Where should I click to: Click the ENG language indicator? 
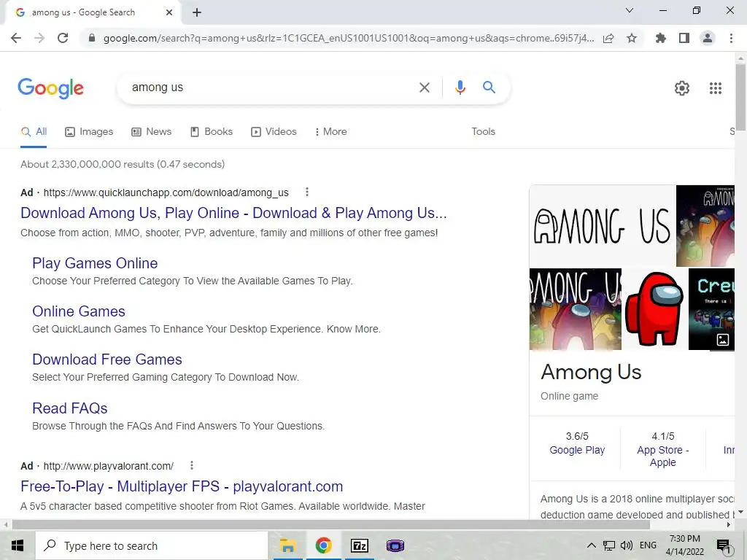pos(648,545)
